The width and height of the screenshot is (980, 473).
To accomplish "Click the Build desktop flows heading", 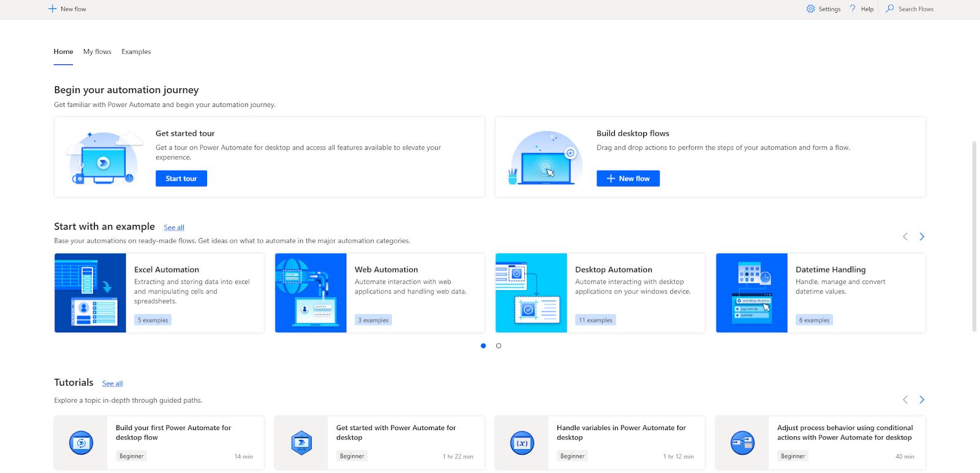I will pos(633,133).
